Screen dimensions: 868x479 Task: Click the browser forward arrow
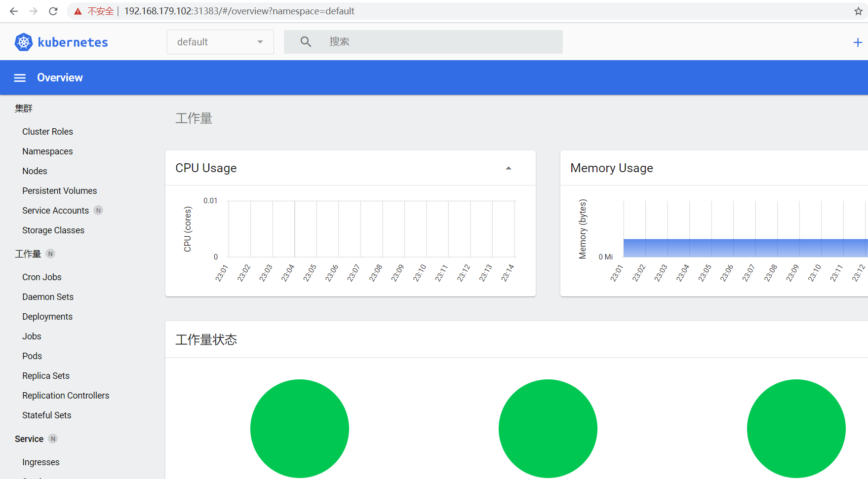click(x=34, y=11)
